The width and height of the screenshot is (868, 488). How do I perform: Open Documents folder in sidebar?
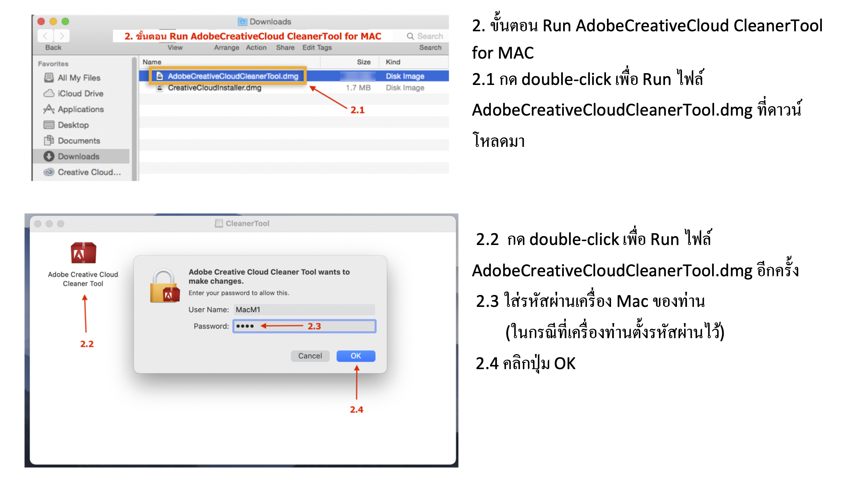pyautogui.click(x=79, y=141)
